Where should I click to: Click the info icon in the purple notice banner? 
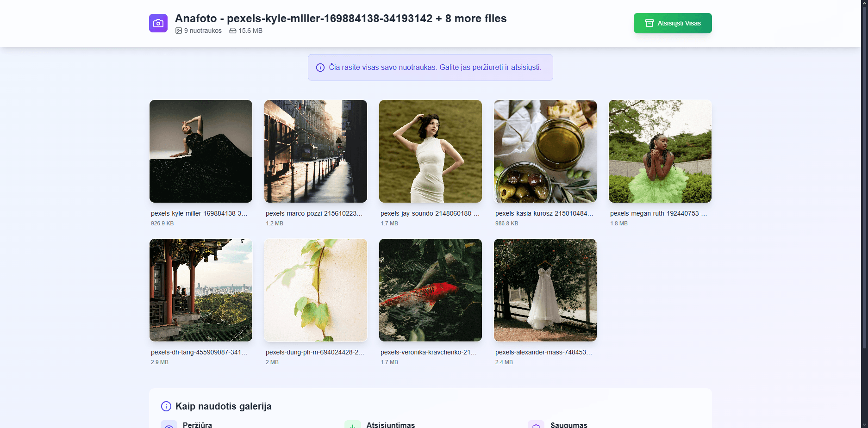tap(320, 68)
